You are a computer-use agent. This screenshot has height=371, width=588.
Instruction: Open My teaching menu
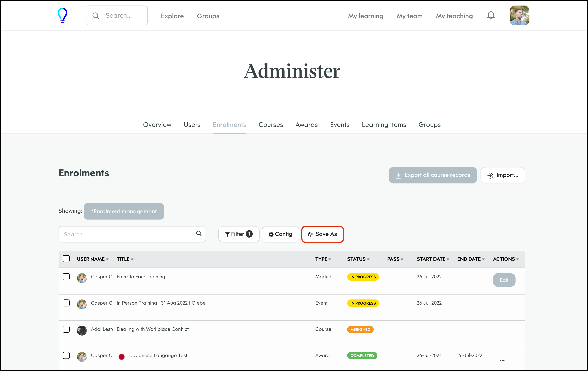[x=454, y=16]
